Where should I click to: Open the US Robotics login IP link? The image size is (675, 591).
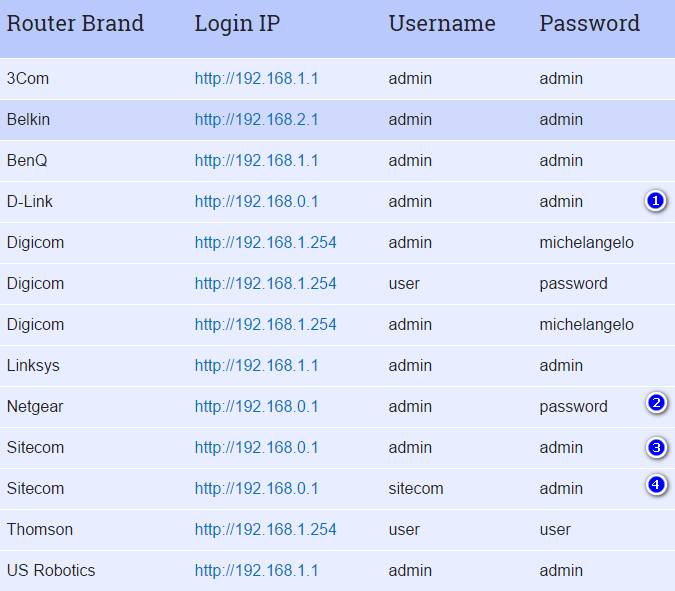click(257, 570)
